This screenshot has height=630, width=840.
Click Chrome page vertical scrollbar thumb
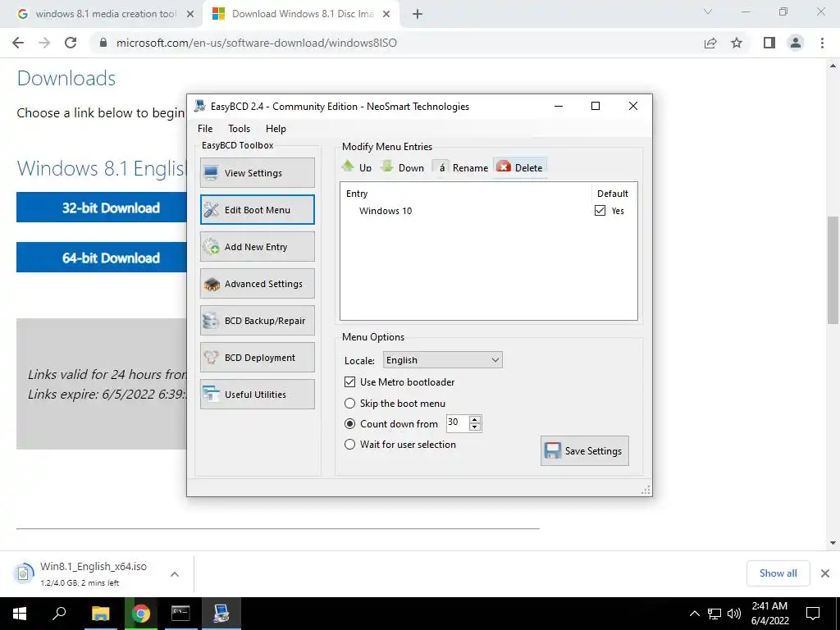[x=833, y=270]
